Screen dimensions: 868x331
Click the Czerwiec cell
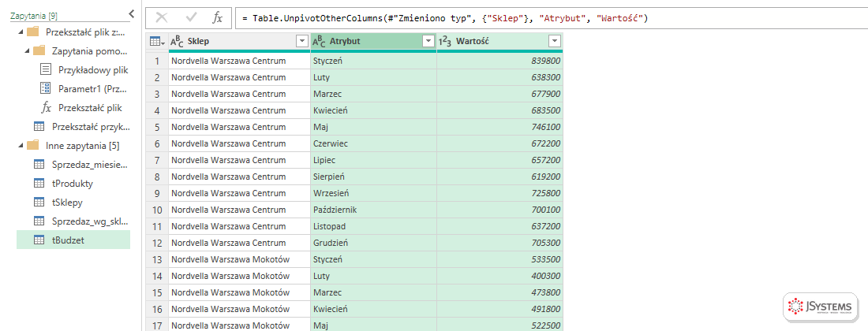click(x=374, y=143)
